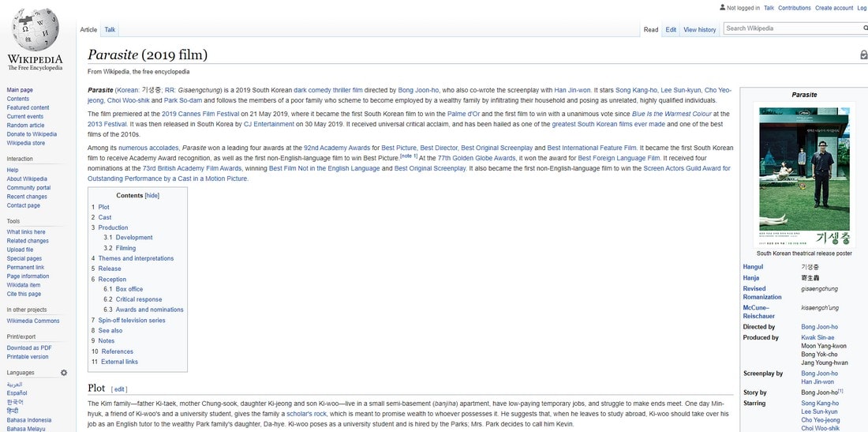The image size is (868, 432).
Task: Hide the Contents table via hide toggle
Action: 152,196
